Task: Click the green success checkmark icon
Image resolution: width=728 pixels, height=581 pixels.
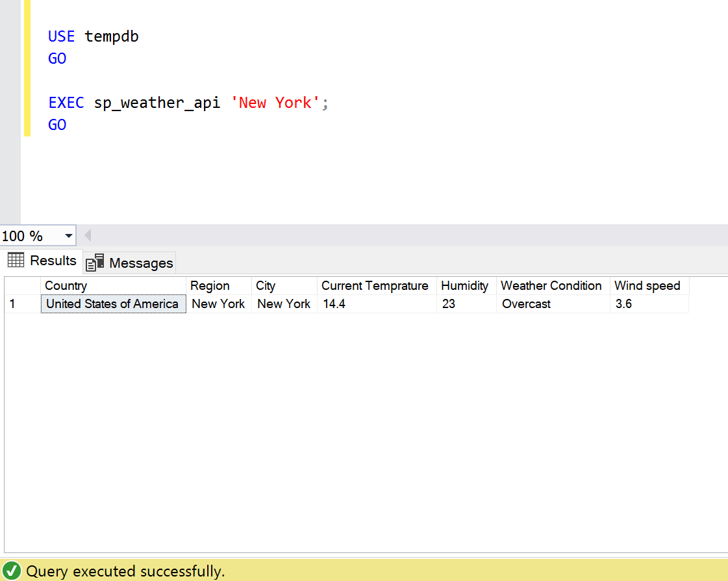Action: (12, 571)
